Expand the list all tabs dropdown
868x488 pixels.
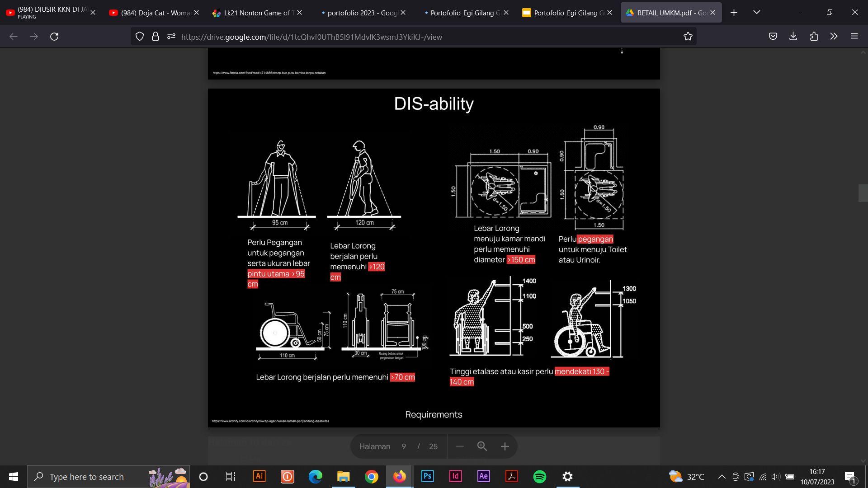756,12
